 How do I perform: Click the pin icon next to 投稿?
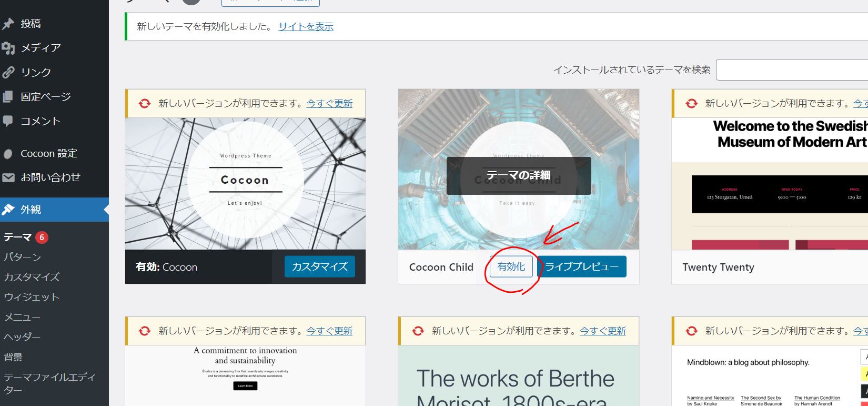click(x=8, y=24)
